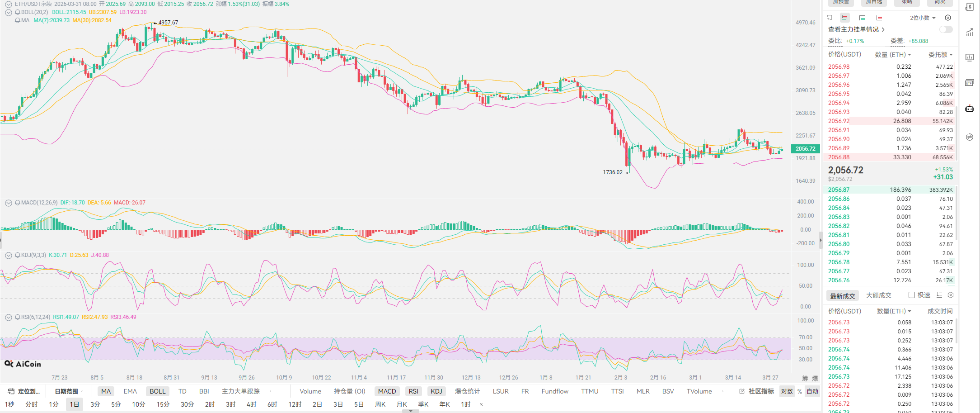Viewport: 980px width, 413px height.
Task: Switch to the 大额成交 tab
Action: click(x=878, y=295)
